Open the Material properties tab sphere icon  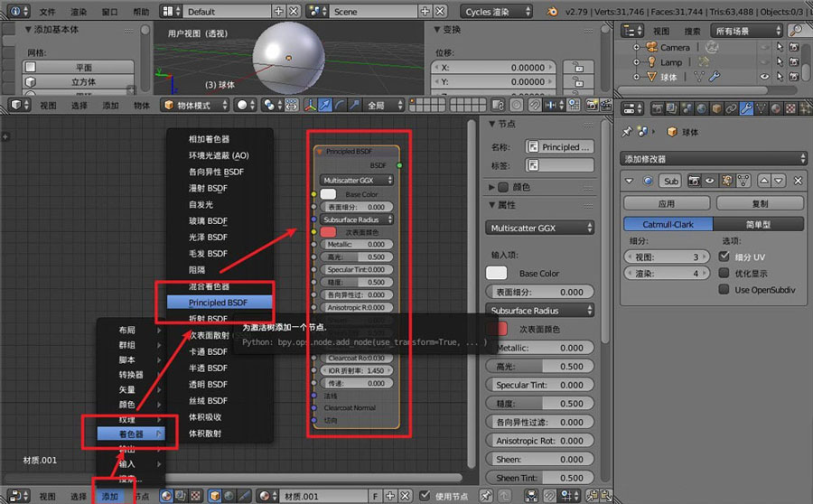[x=776, y=108]
